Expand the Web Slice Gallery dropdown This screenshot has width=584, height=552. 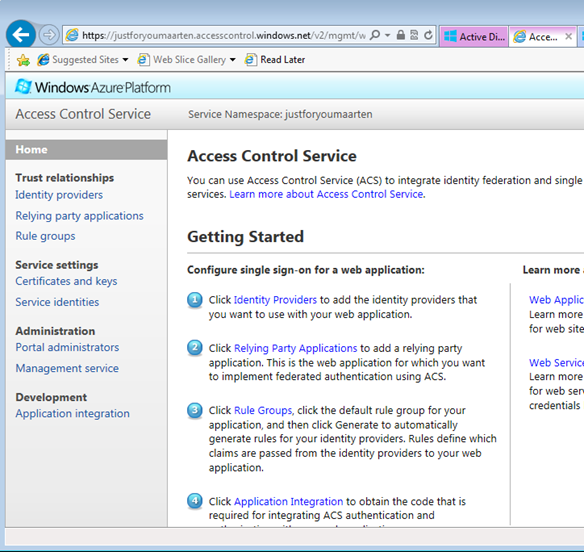tap(233, 60)
